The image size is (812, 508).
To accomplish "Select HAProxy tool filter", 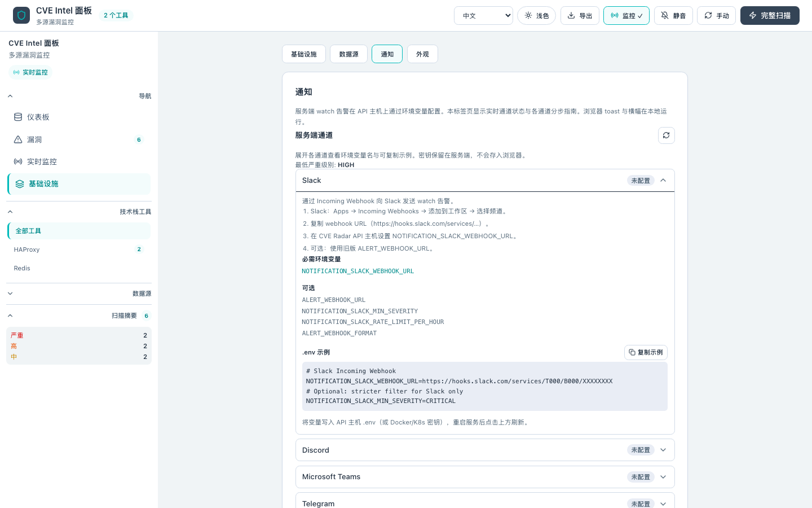I will 79,249.
